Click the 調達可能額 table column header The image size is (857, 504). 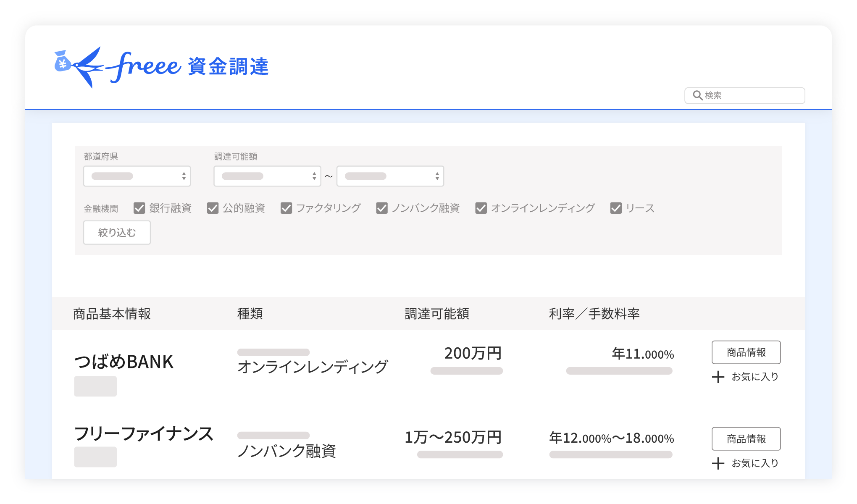(x=437, y=314)
